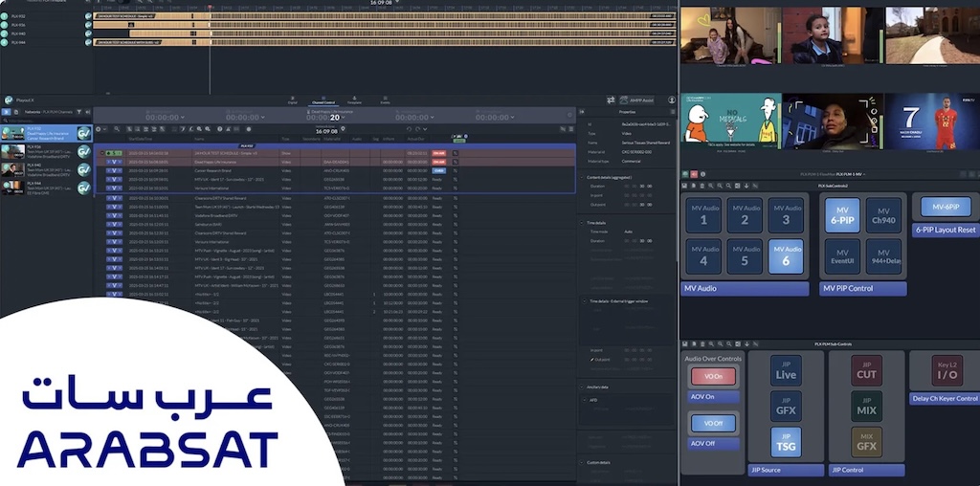
Task: Toggle MV Audio 5
Action: coord(745,256)
